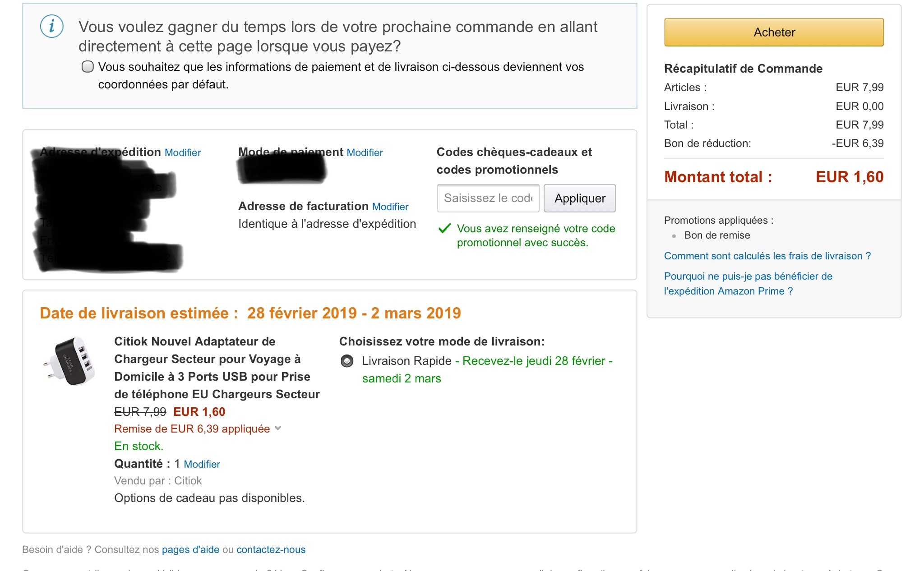Viewport: 924px width, 571px height.
Task: Click the promo code input field
Action: pos(488,198)
